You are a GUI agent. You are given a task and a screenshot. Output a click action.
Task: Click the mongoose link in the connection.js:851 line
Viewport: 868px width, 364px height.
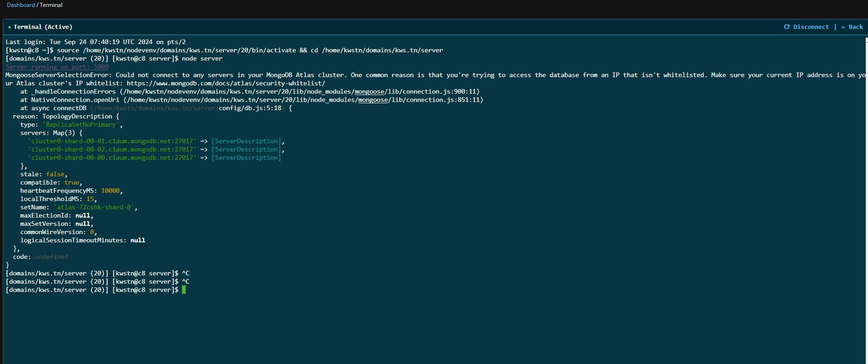[x=373, y=100]
